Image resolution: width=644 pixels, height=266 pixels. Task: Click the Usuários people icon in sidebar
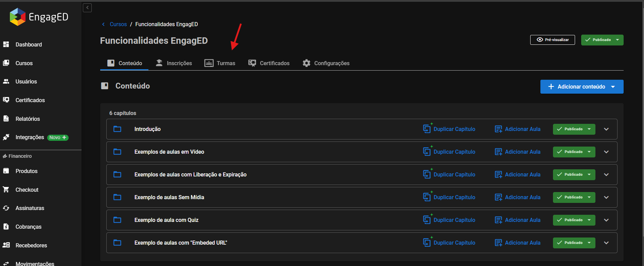(x=6, y=81)
